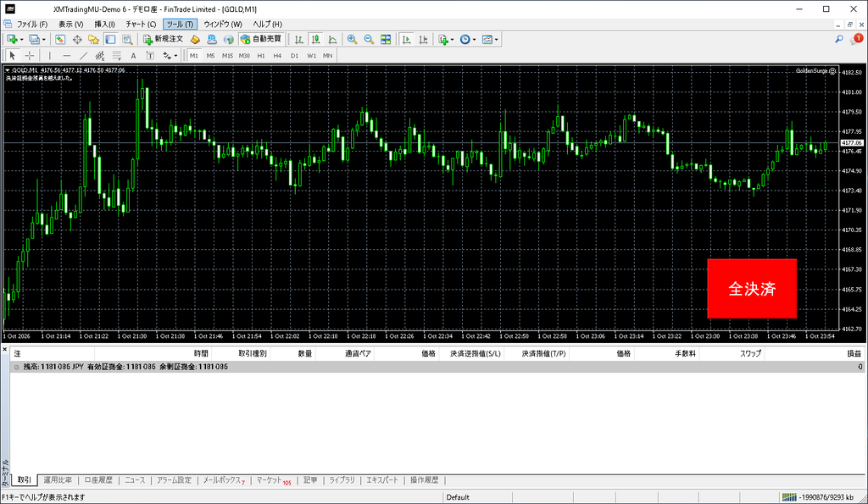Select the Text tool (A)
The height and width of the screenshot is (504, 868).
tap(133, 55)
